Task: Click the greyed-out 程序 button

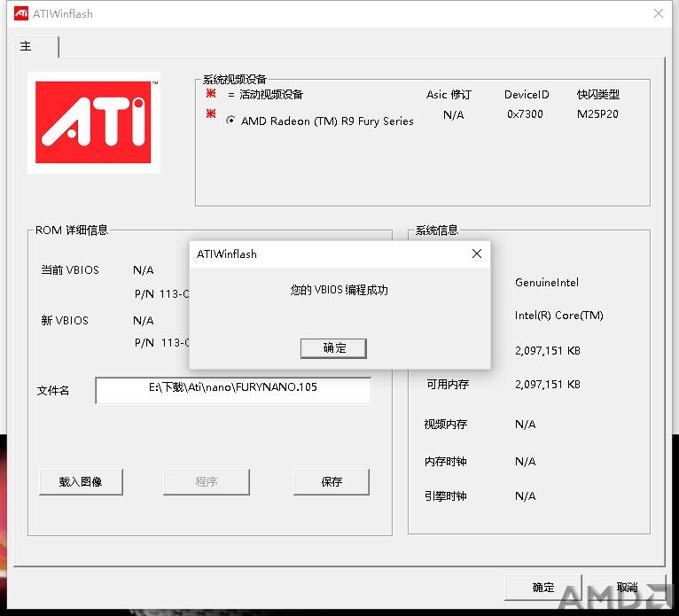Action: (207, 481)
